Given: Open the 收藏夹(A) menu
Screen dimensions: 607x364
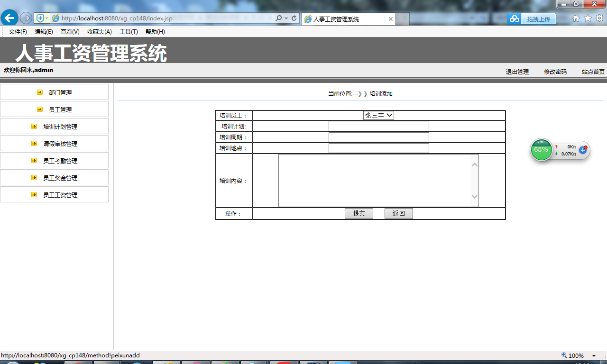Looking at the screenshot, I should coord(100,32).
